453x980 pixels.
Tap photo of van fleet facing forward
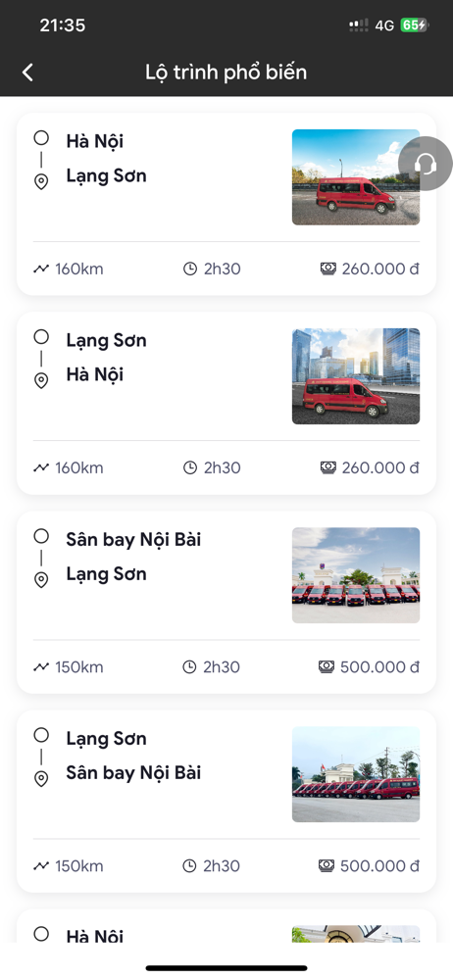click(356, 575)
